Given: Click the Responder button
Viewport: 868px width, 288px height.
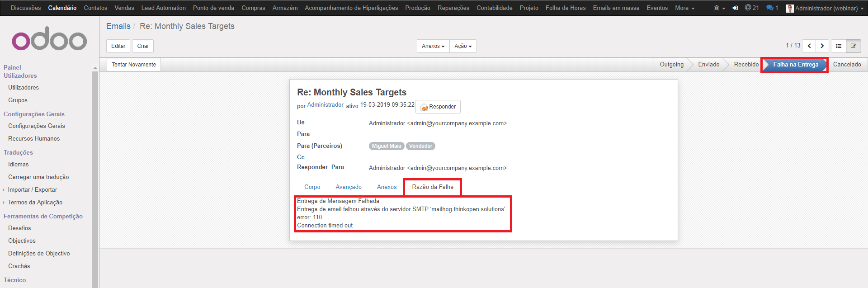Looking at the screenshot, I should (x=438, y=107).
